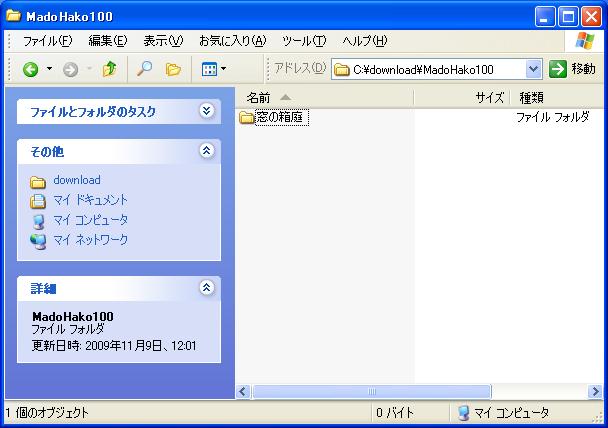This screenshot has width=608, height=428.
Task: Open the 編集(E) menu
Action: coord(107,41)
